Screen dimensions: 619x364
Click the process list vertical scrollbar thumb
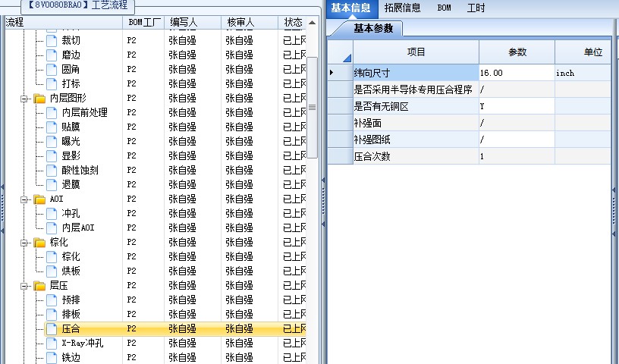point(312,108)
